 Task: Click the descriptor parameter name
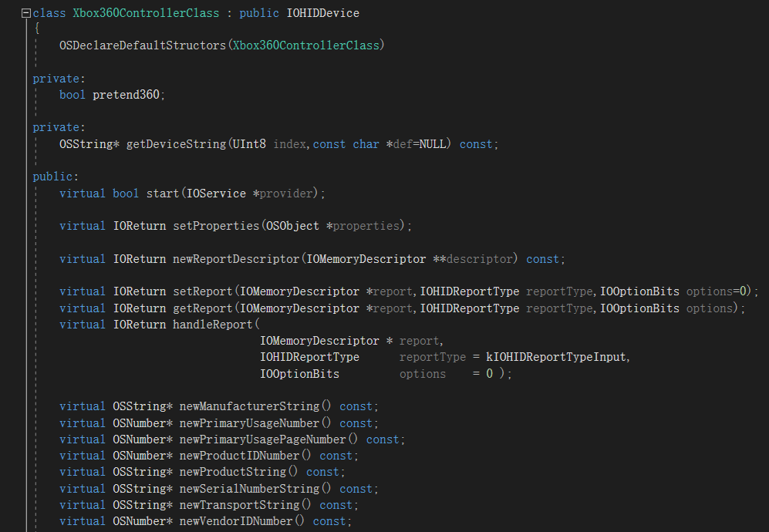479,259
